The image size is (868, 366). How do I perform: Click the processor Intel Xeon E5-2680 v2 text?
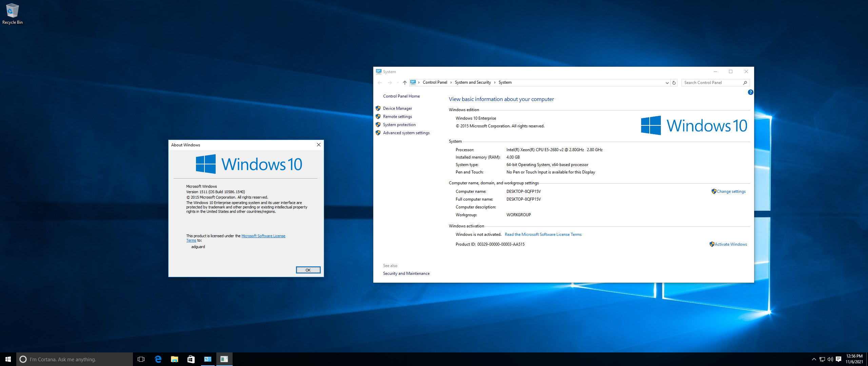[554, 150]
